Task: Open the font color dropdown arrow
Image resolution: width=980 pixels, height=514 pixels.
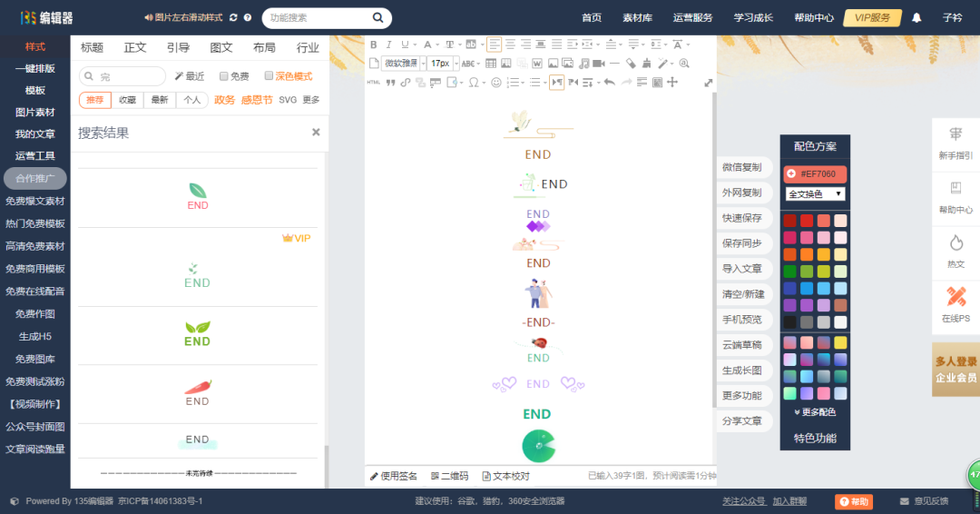Action: coord(437,45)
